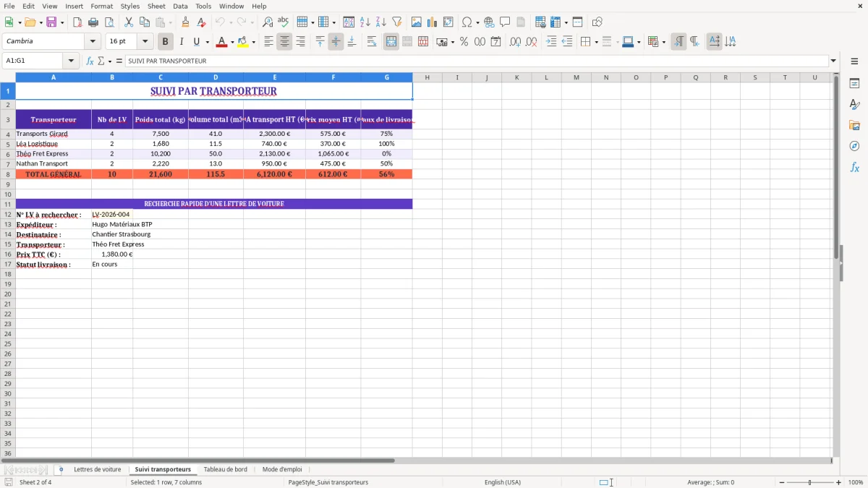The image size is (868, 488).
Task: Activate Clone Formatting paintbrush
Action: click(186, 22)
